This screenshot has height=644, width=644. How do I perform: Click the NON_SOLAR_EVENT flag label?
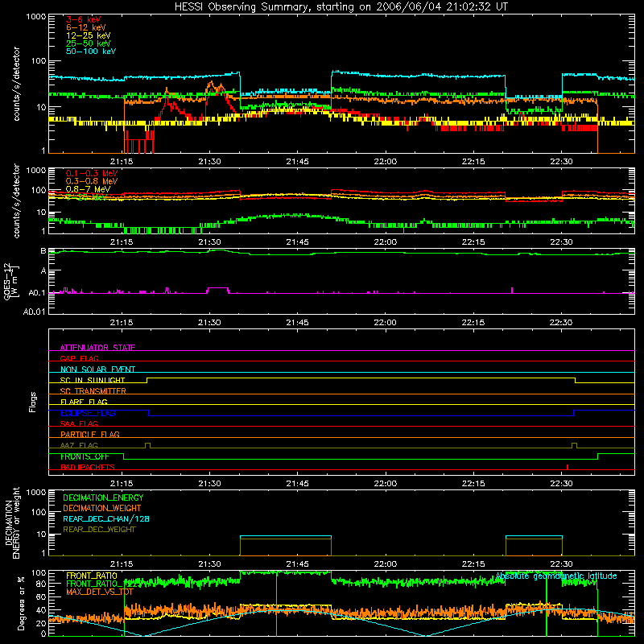97,369
